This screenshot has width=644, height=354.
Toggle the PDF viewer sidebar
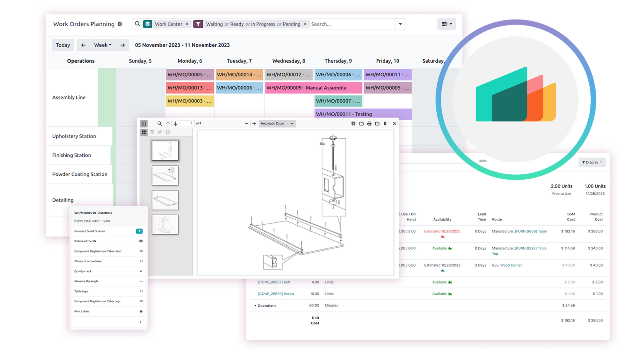[x=144, y=124]
